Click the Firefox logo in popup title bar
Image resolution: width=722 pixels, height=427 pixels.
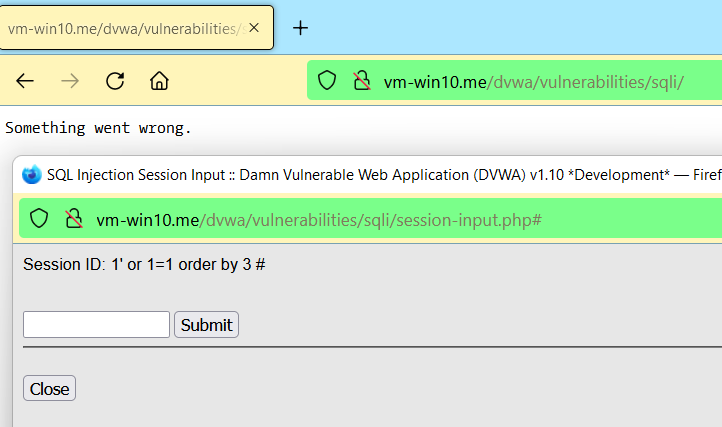click(32, 175)
